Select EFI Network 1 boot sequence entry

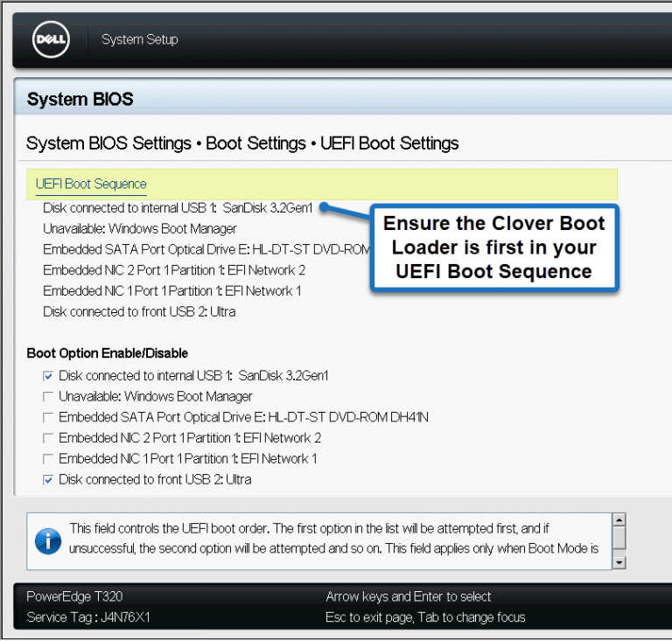(x=171, y=290)
